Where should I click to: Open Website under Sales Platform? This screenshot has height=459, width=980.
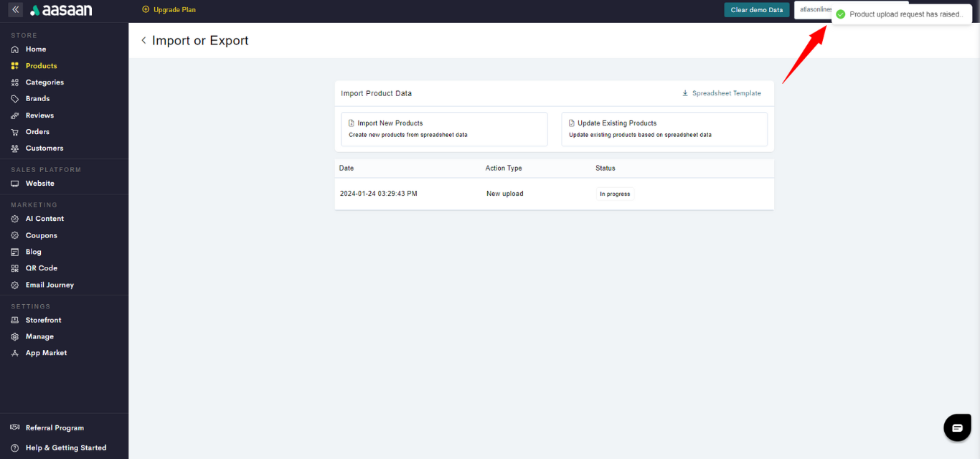coord(39,184)
